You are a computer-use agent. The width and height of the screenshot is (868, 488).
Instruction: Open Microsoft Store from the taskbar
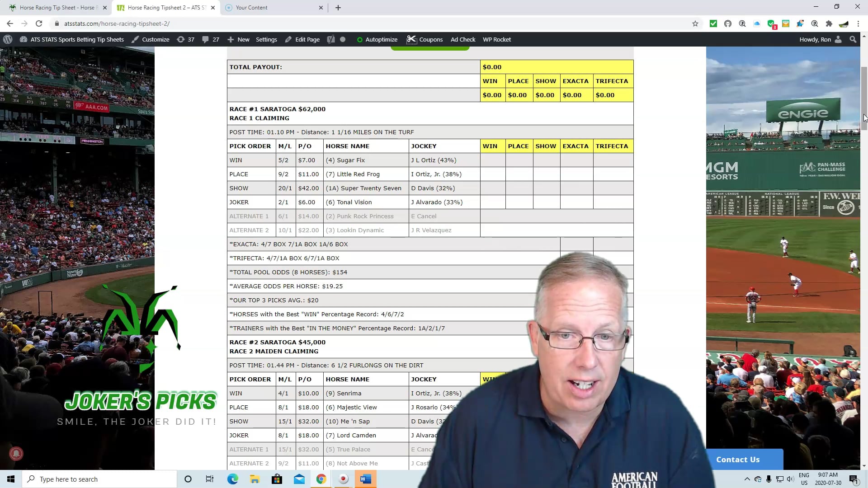(277, 479)
